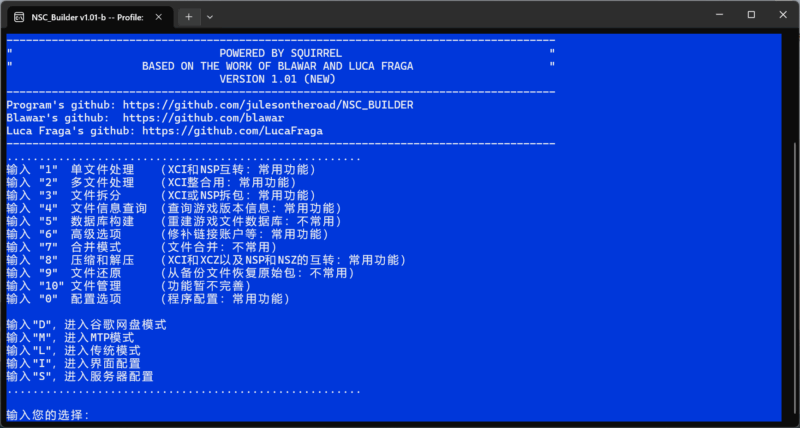This screenshot has height=428, width=800.
Task: Click menu option "1" 单文件处理
Action: click(x=161, y=170)
